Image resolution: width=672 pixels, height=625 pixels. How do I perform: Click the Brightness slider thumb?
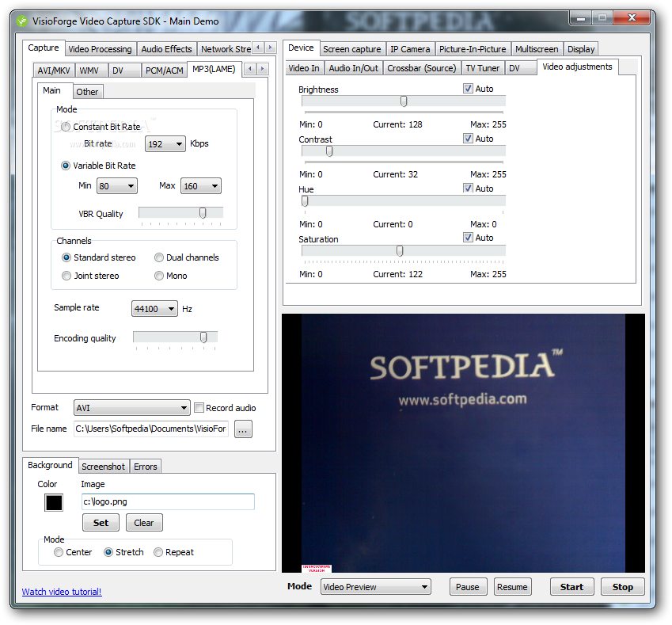[404, 101]
